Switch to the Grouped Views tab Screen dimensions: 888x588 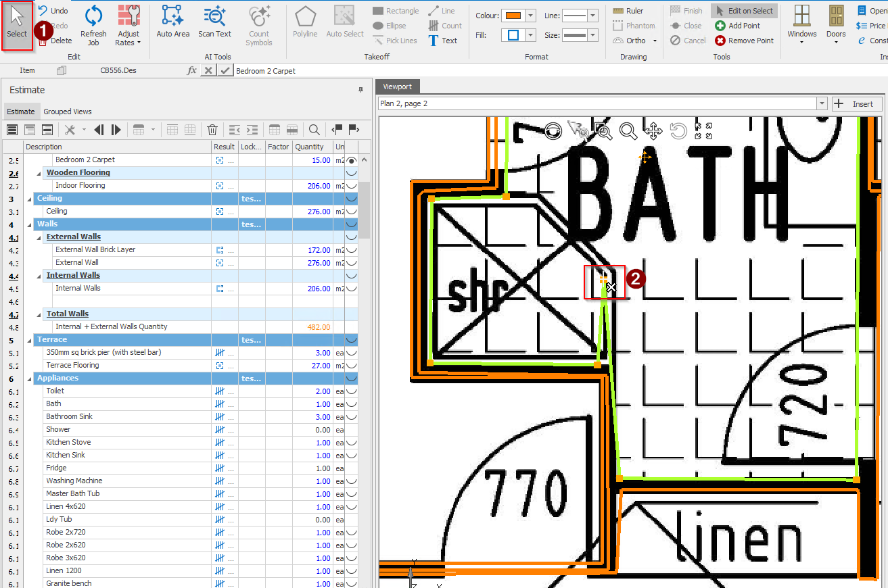tap(68, 112)
